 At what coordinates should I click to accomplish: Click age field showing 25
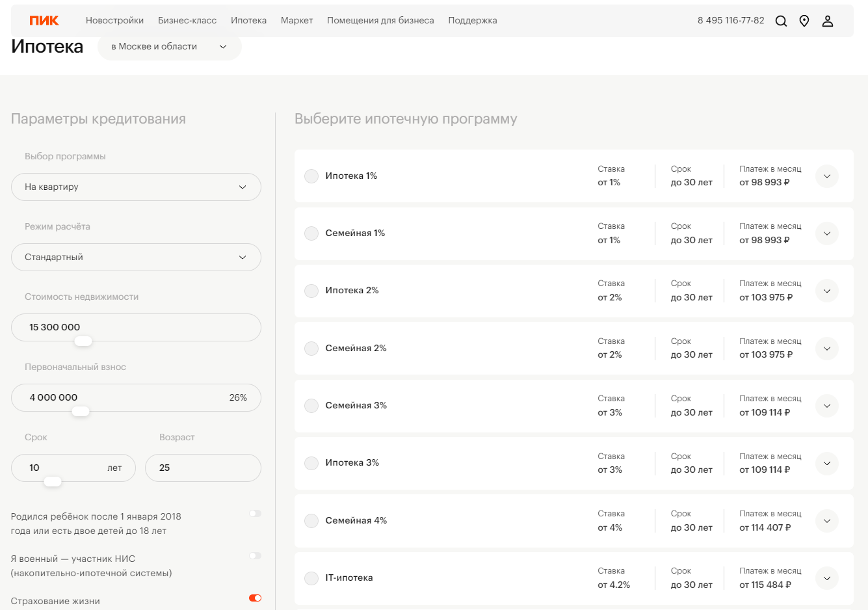(203, 468)
